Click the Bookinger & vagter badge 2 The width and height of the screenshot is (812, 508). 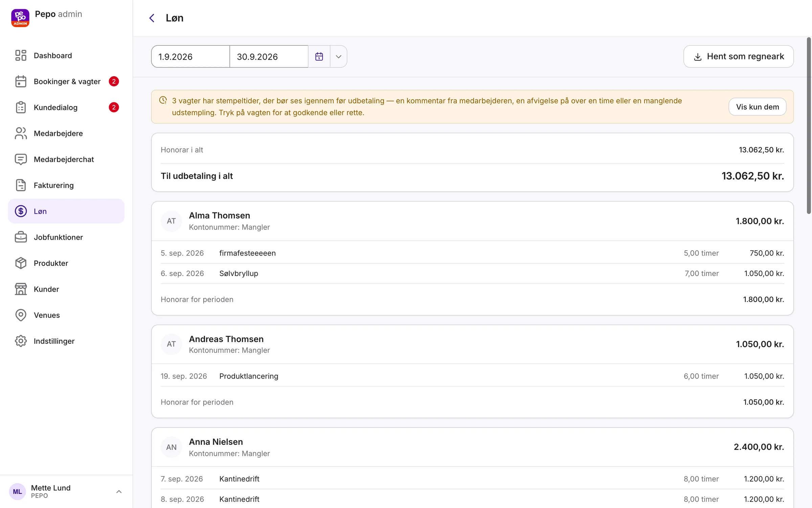click(114, 81)
